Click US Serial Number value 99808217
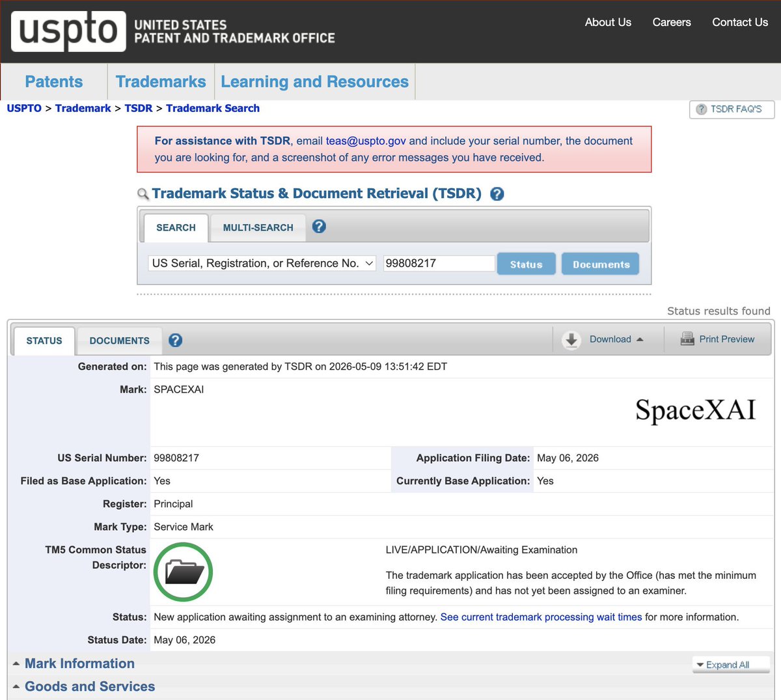 tap(176, 458)
